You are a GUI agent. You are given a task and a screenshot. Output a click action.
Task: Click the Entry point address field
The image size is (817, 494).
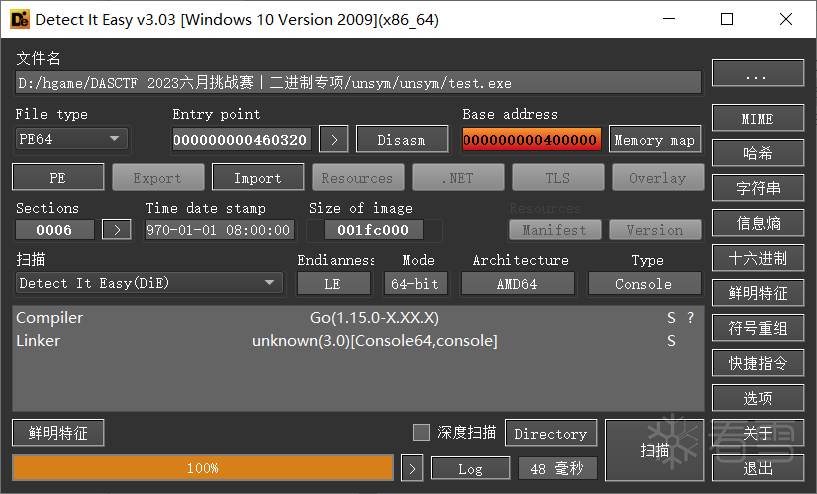[242, 140]
